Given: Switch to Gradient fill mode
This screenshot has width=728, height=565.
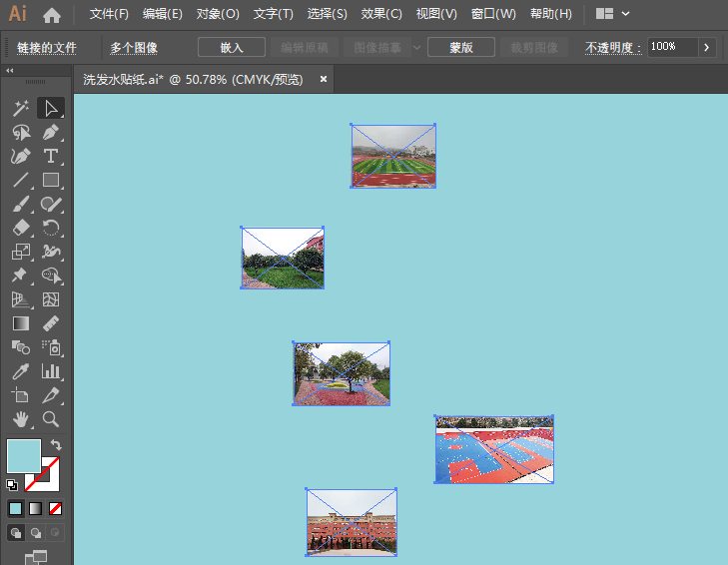Looking at the screenshot, I should point(35,509).
